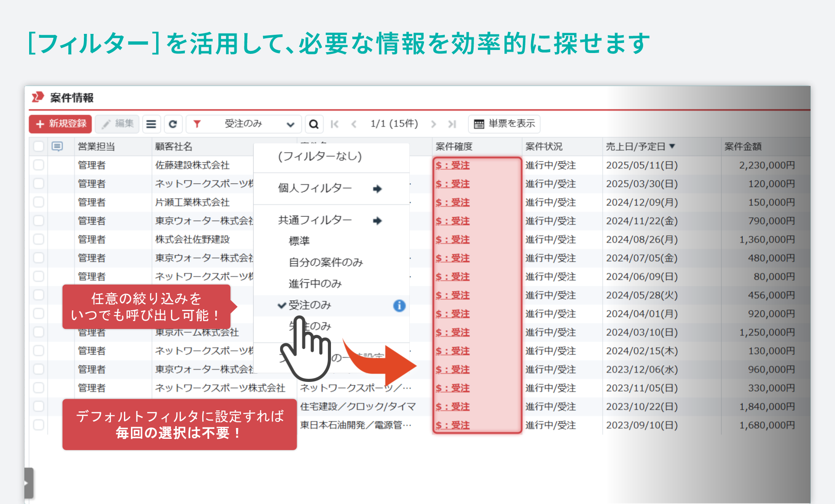Click the 単票を表示 card-view icon button
835x504 pixels.
(x=504, y=124)
